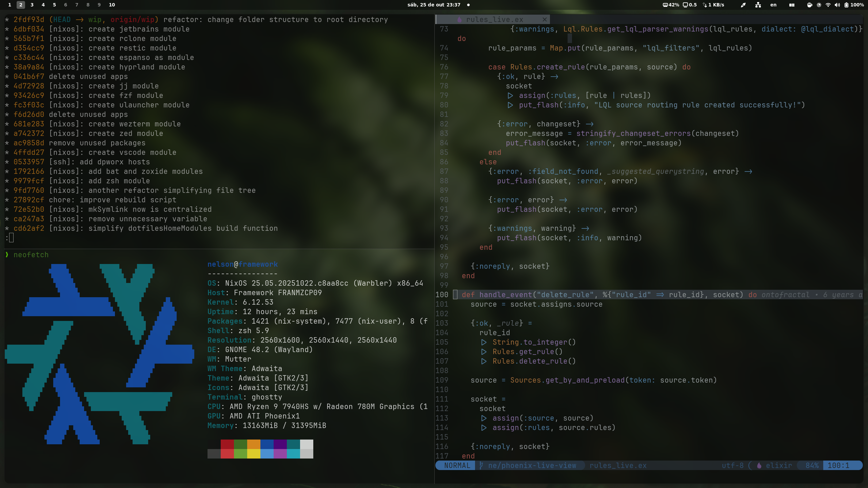The width and height of the screenshot is (868, 488).
Task: Select the rules_live.ex buffer tab
Action: 494,19
